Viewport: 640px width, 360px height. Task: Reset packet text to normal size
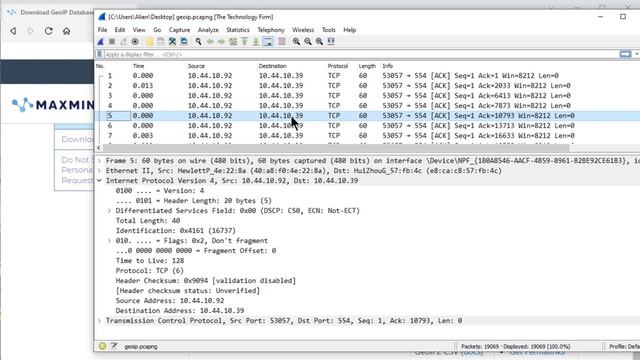pos(319,42)
